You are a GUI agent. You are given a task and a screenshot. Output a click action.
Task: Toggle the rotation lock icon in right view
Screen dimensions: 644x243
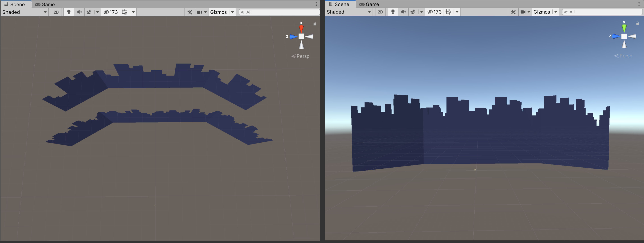coord(637,24)
